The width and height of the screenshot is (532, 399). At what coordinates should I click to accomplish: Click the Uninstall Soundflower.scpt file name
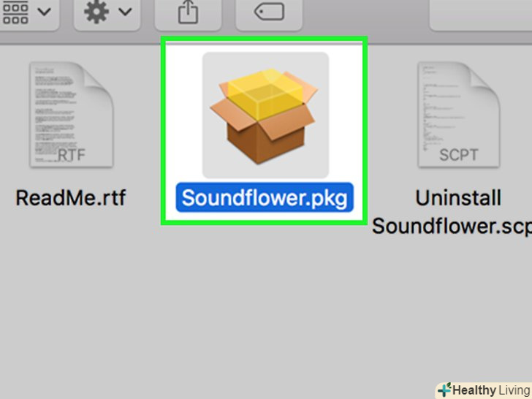click(452, 212)
